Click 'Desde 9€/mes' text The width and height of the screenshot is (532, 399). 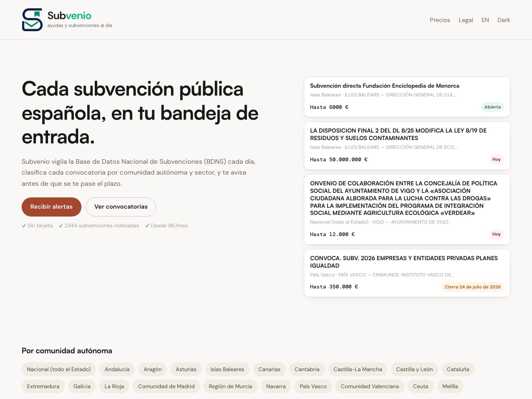coord(166,226)
